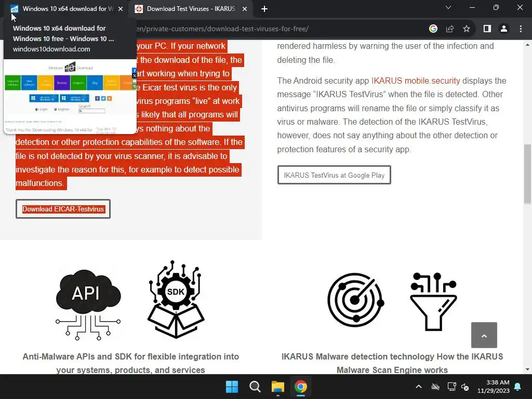Bookmark this page with star icon
The image size is (532, 399).
coord(467,29)
